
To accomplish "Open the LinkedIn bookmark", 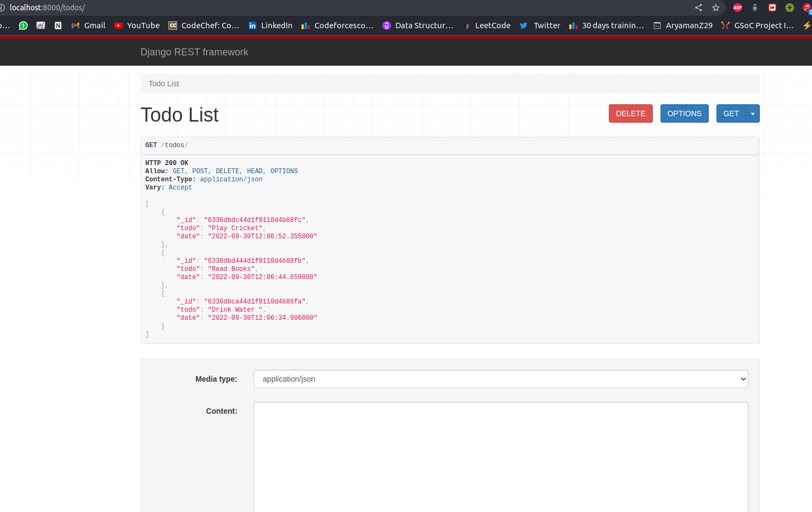I will tap(270, 26).
